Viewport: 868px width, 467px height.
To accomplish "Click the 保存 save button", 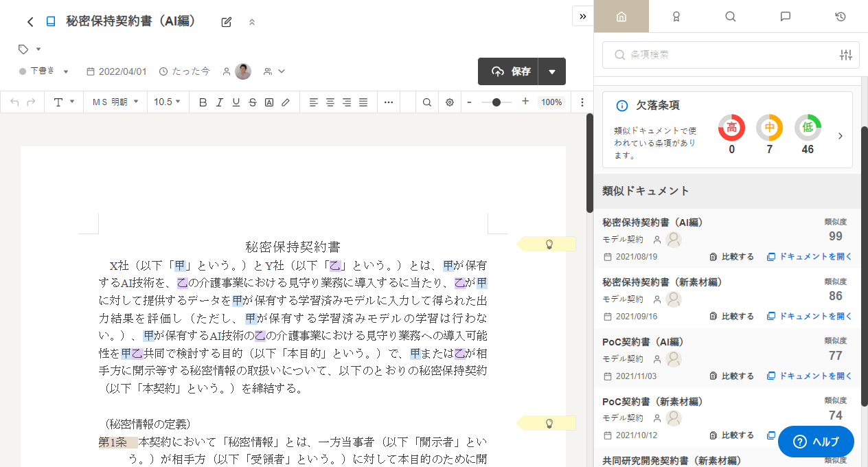I will point(512,71).
